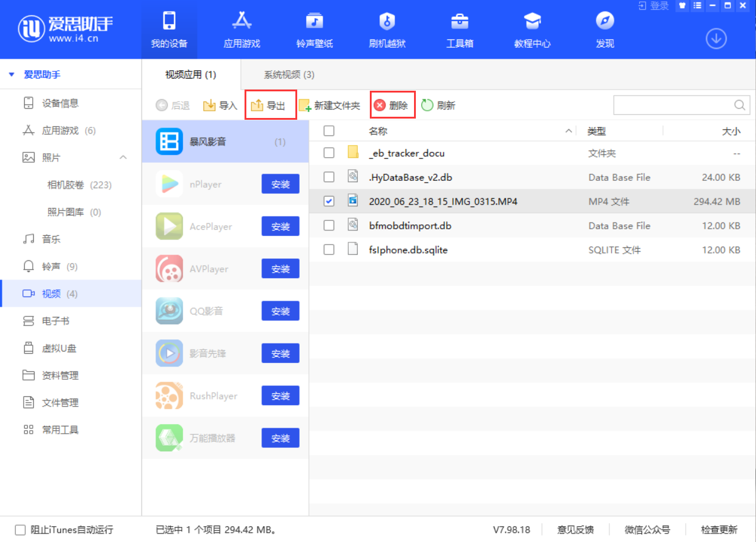The height and width of the screenshot is (542, 756).
Task: Click the 影音先锋 app icon
Action: tap(169, 353)
